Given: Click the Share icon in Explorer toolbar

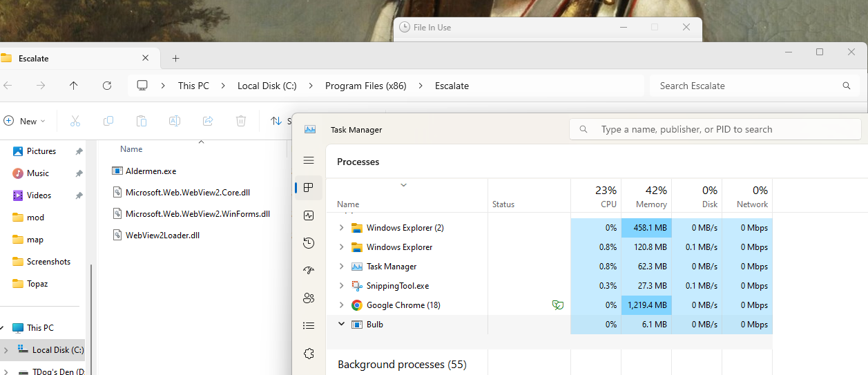Looking at the screenshot, I should point(208,121).
